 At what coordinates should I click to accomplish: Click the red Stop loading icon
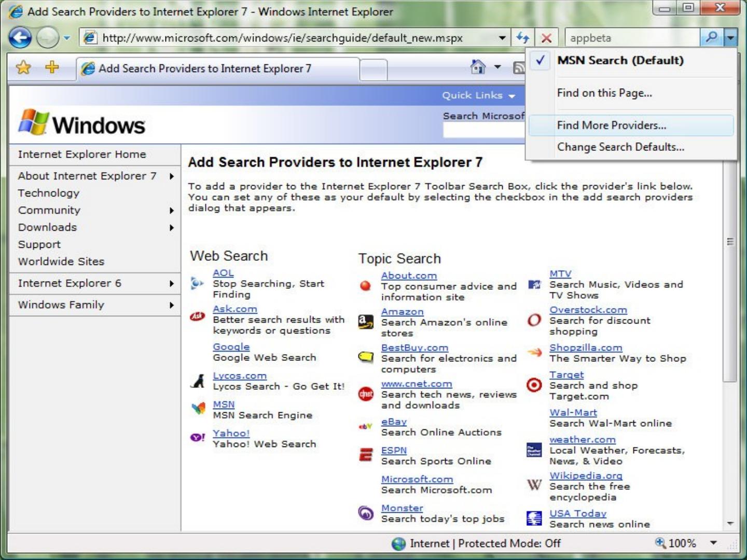pos(546,38)
